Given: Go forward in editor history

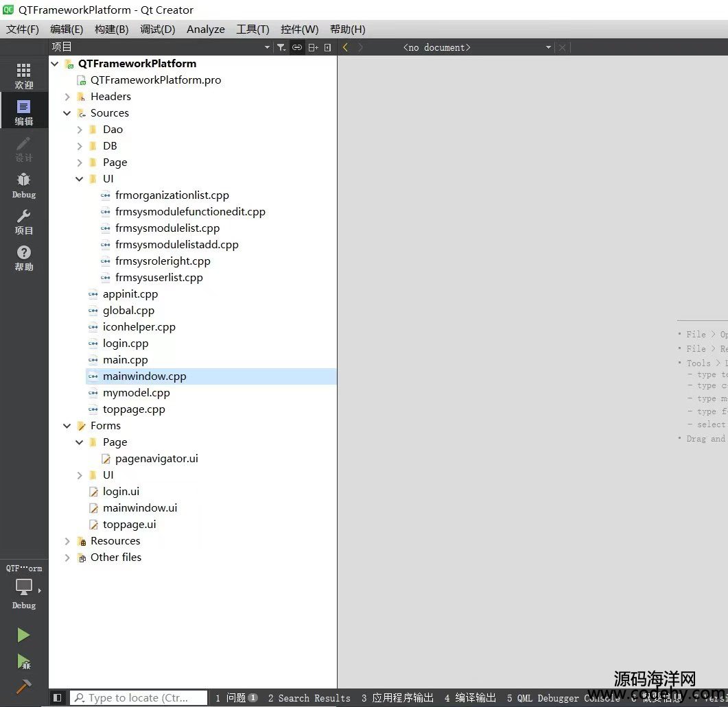Looking at the screenshot, I should [360, 47].
